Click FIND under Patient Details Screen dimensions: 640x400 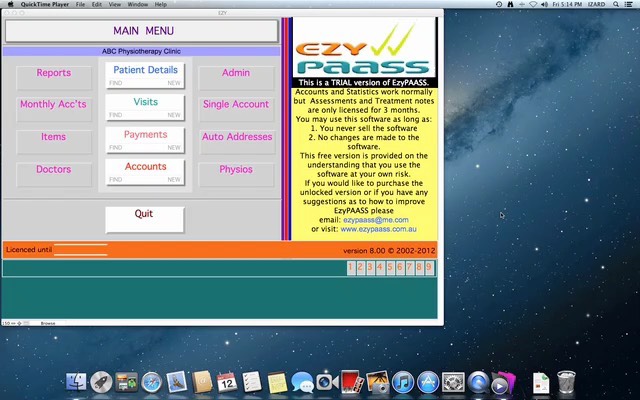116,83
